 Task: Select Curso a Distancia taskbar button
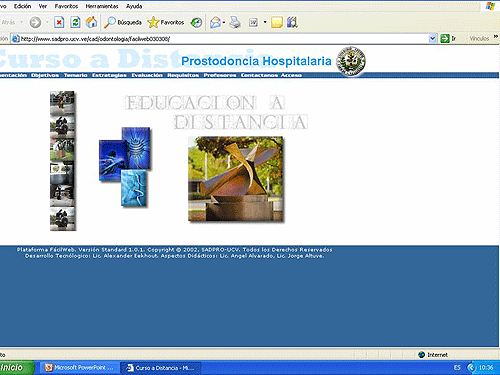(x=161, y=368)
